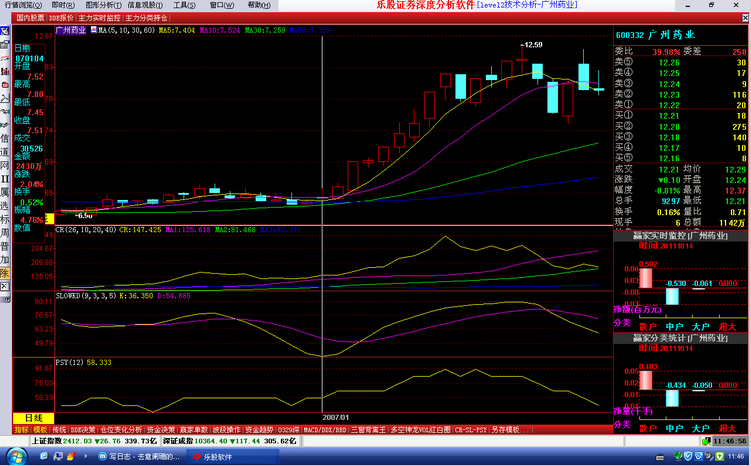The width and height of the screenshot is (751, 466).
Task: Click the 深证成指 status bar entry
Action: click(229, 441)
